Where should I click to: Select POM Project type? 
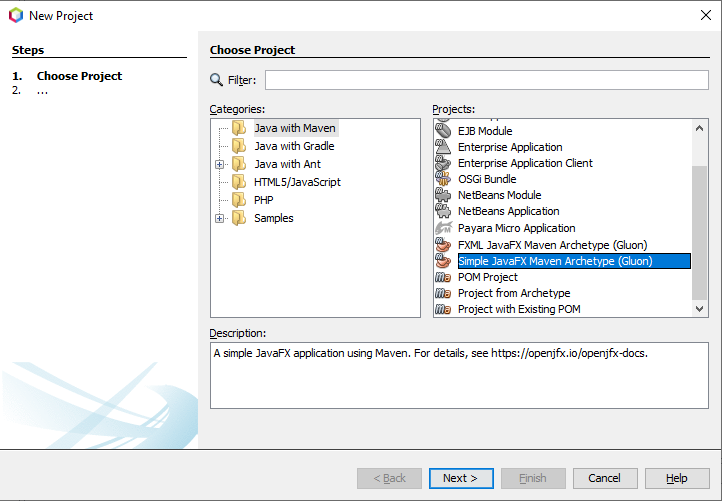pyautogui.click(x=488, y=277)
